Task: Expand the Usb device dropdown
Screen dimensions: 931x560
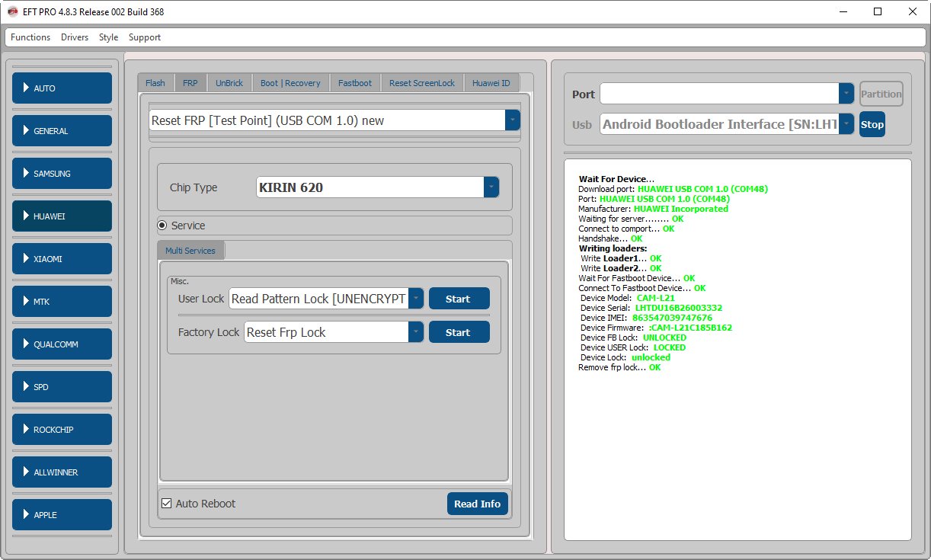Action: tap(846, 124)
